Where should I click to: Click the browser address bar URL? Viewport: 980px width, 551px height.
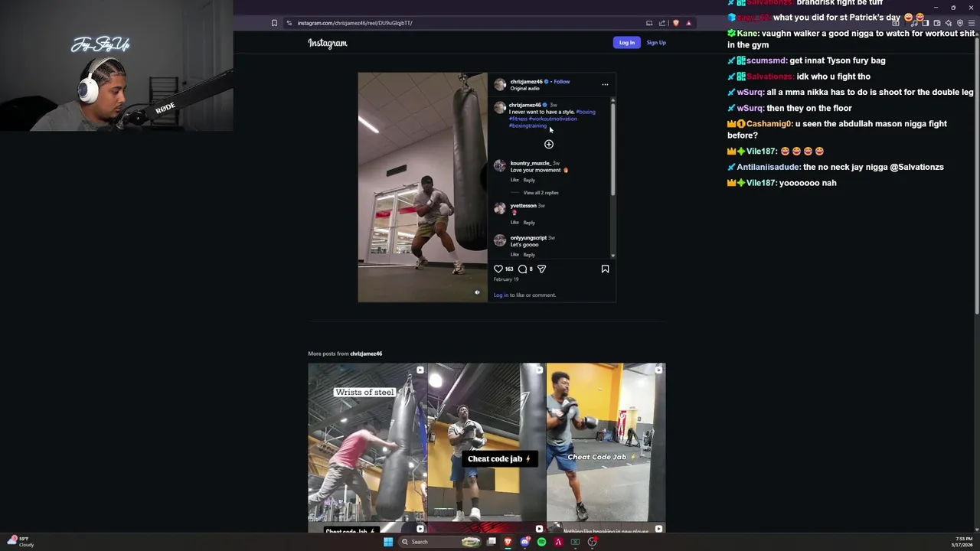pos(354,23)
